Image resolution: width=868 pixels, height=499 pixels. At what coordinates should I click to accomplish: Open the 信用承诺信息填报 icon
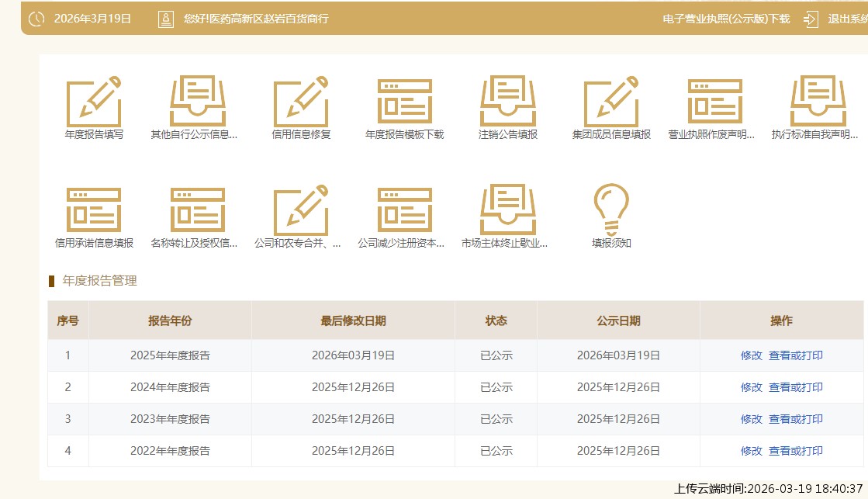coord(94,210)
